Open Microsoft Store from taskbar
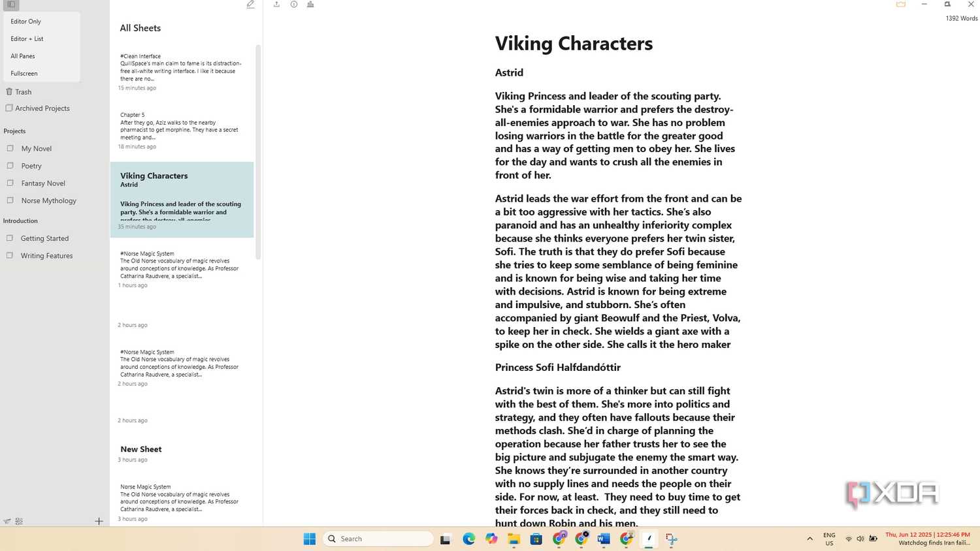This screenshot has width=980, height=551. 536,539
